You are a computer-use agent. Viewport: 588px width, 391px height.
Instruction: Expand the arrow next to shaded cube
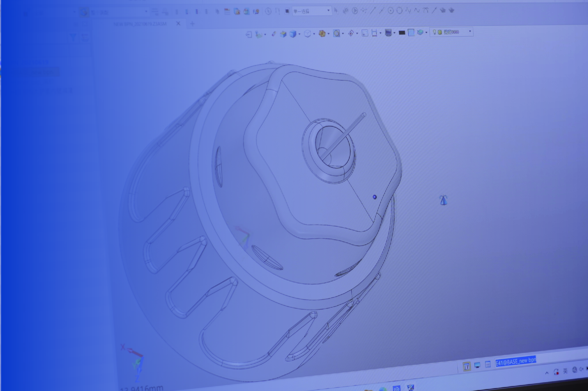[x=299, y=34]
